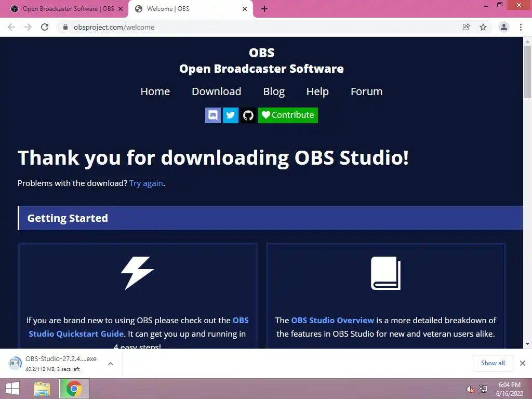View site security lock info
This screenshot has height=399, width=532.
pos(65,27)
